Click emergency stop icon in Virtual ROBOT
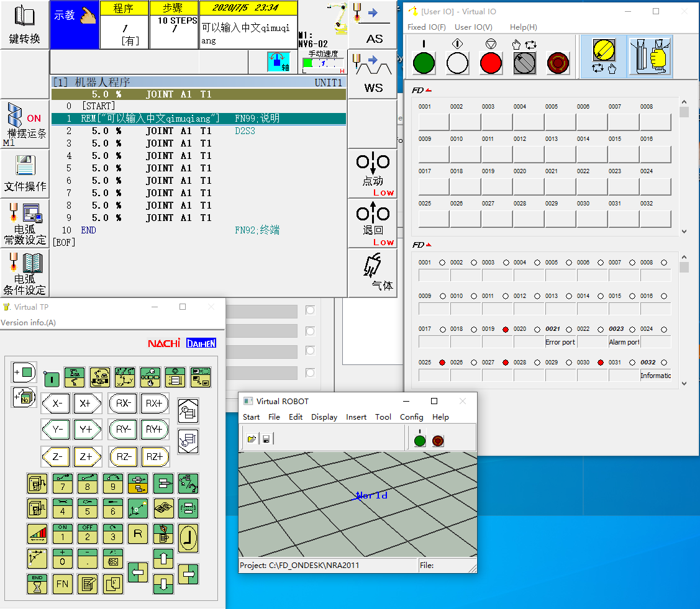The height and width of the screenshot is (609, 700). [438, 440]
